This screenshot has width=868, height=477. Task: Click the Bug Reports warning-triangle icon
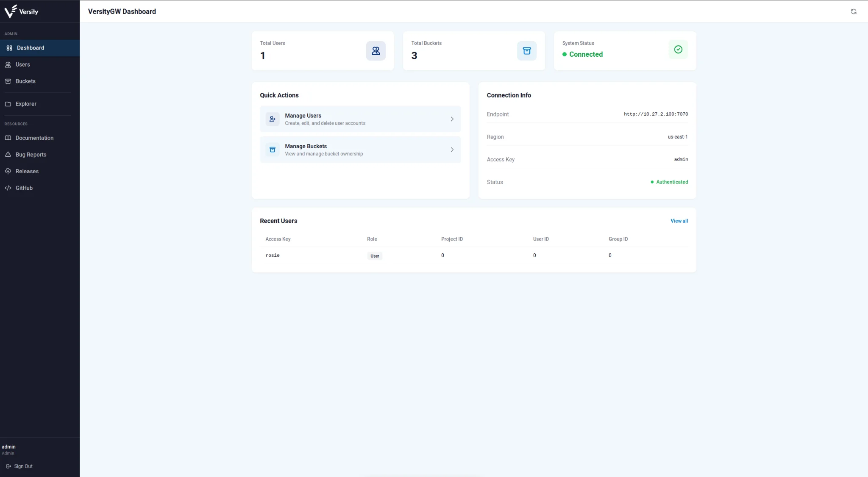pyautogui.click(x=8, y=155)
